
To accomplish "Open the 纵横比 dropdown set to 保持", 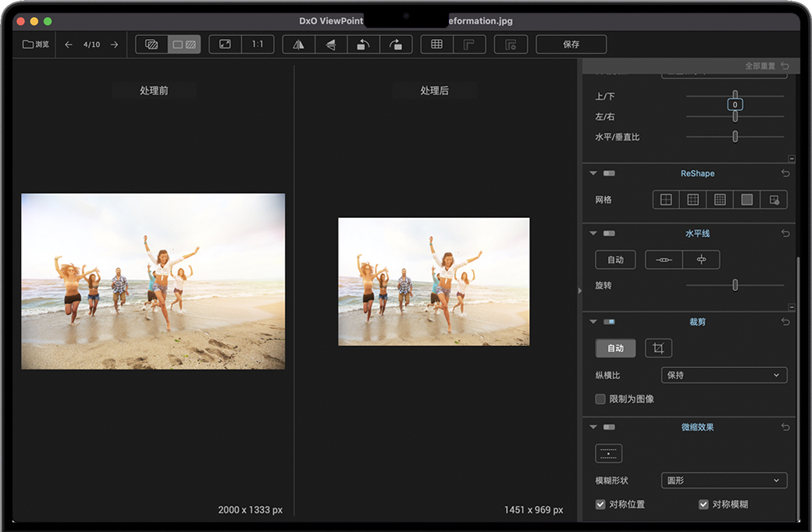I will point(724,376).
